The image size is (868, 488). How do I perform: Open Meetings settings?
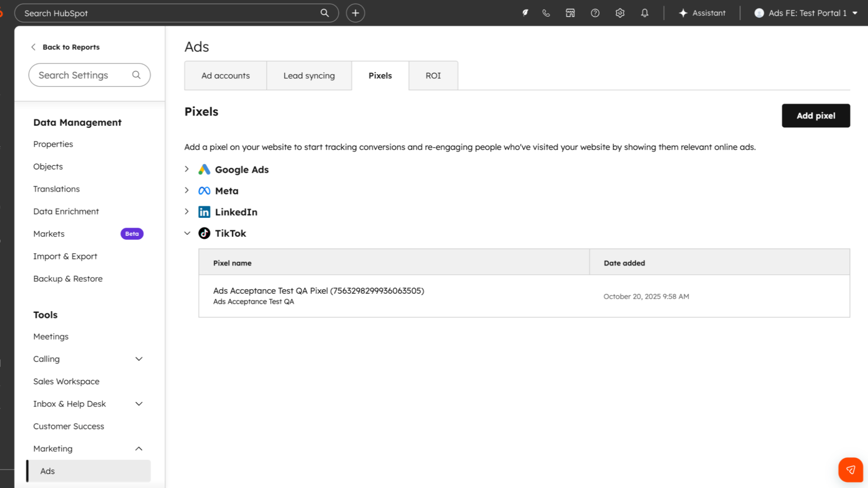[x=51, y=337]
